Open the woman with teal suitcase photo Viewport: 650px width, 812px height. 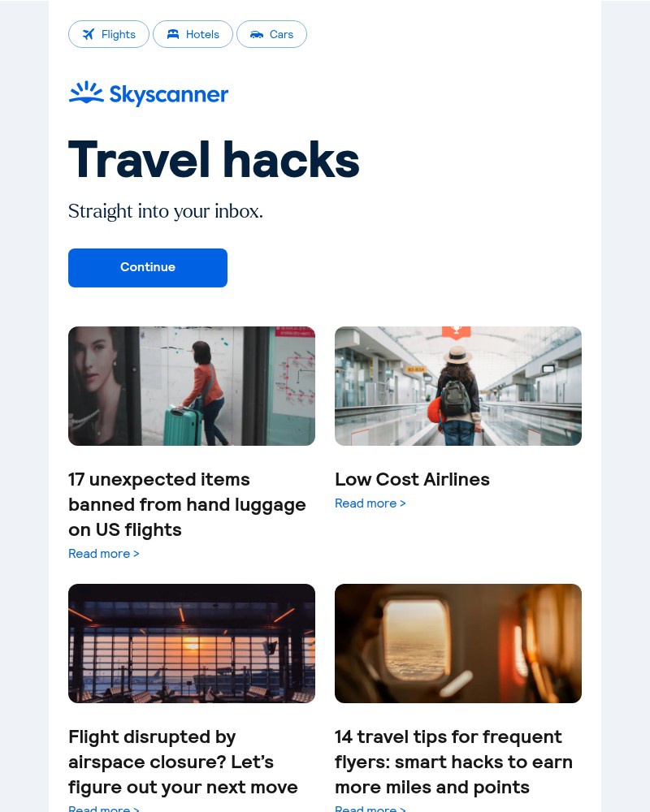(192, 386)
